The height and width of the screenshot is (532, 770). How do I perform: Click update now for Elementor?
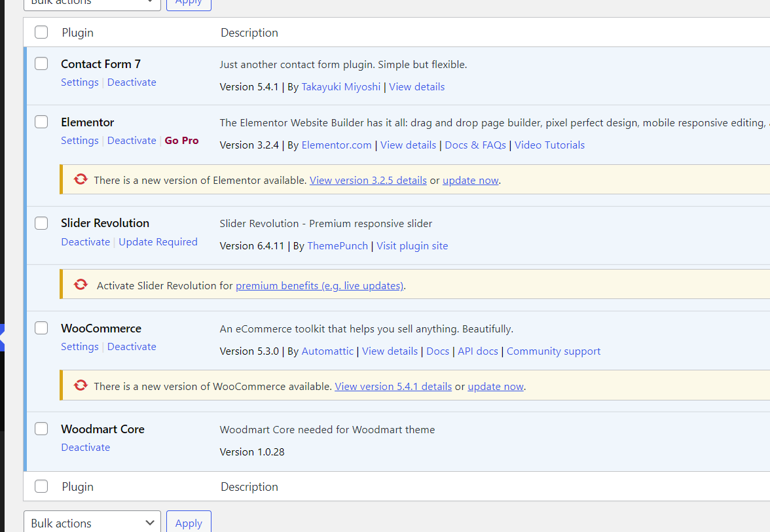[x=470, y=181]
